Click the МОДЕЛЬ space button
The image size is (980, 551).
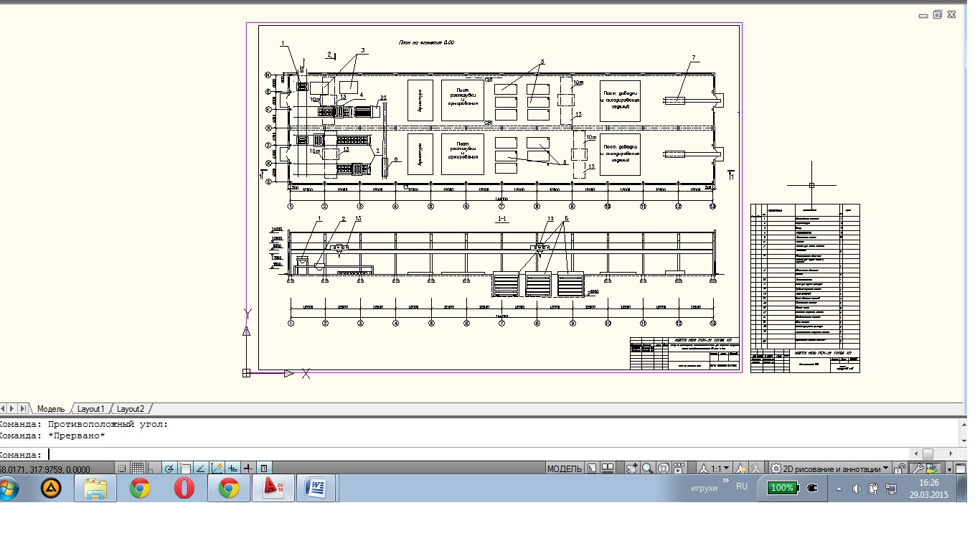[x=565, y=468]
